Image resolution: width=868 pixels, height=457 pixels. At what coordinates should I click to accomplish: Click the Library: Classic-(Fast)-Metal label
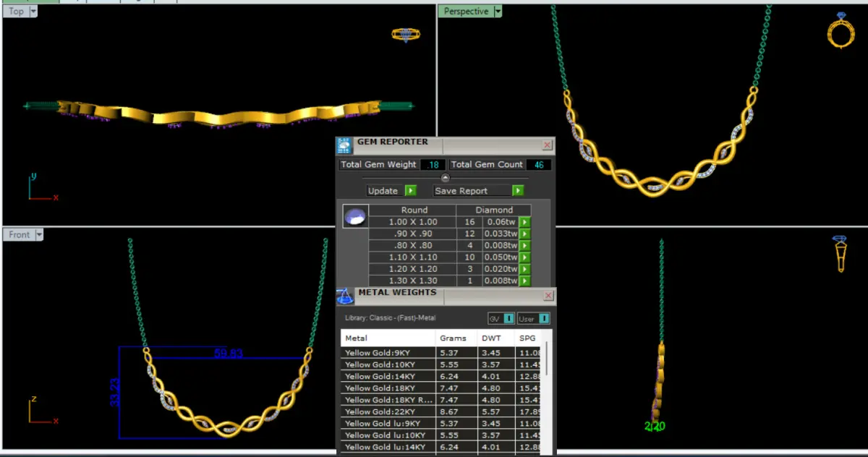click(391, 318)
